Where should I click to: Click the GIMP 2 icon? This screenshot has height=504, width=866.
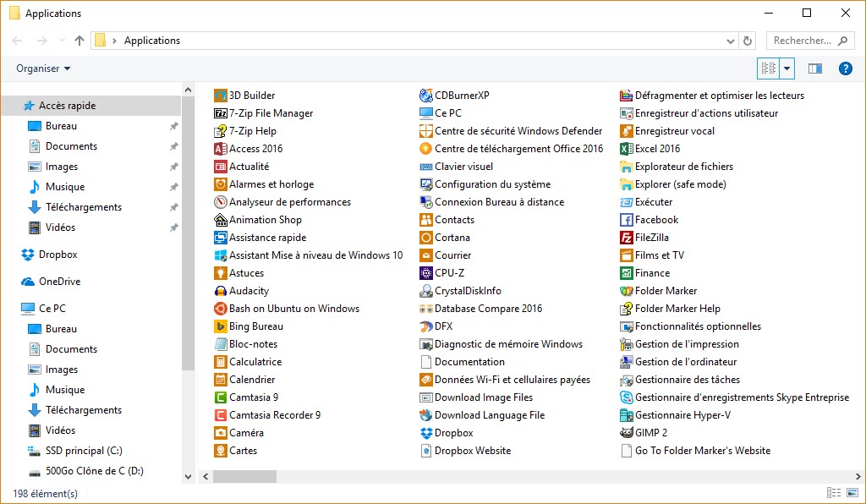(x=627, y=433)
